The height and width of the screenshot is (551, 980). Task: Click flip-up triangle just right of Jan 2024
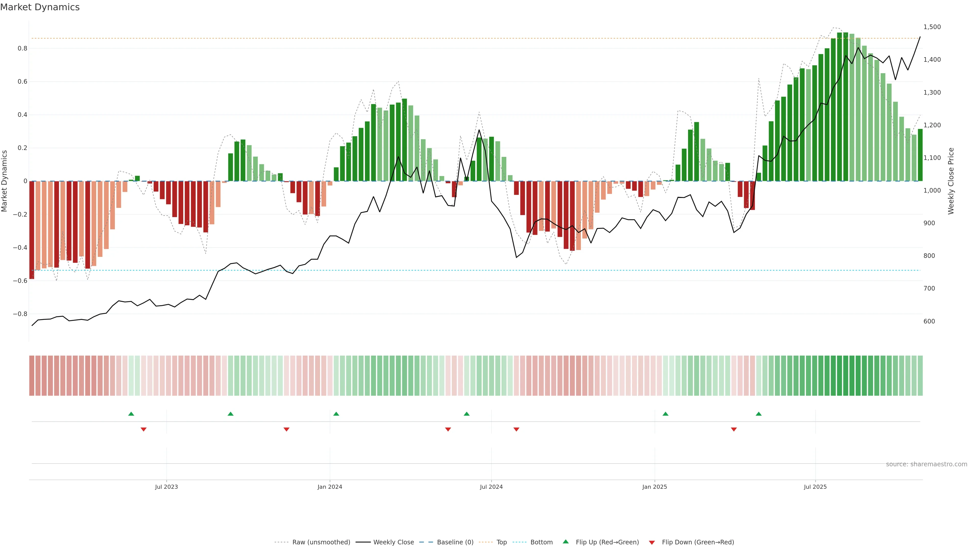336,414
